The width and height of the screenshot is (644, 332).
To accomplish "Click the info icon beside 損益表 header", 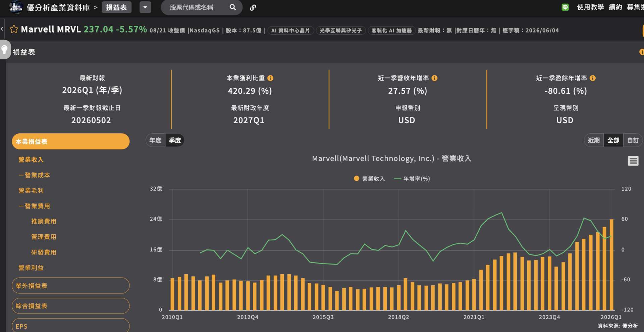I will tap(641, 52).
